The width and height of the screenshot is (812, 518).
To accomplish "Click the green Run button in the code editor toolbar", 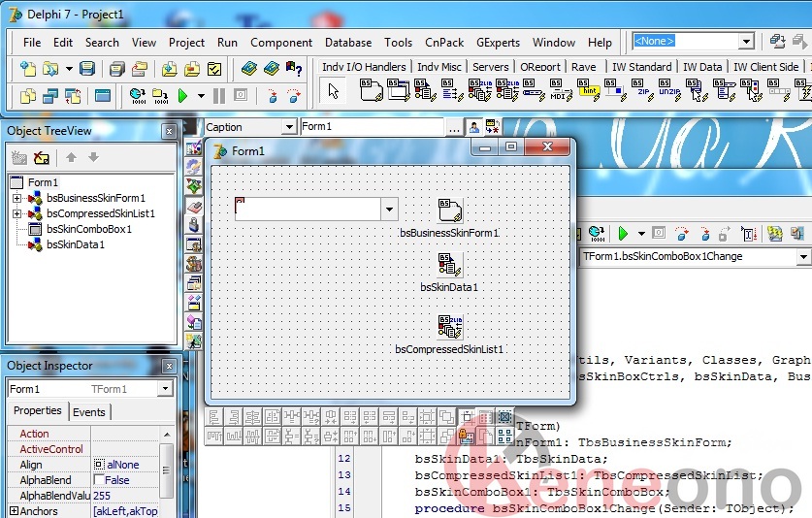I will point(623,234).
